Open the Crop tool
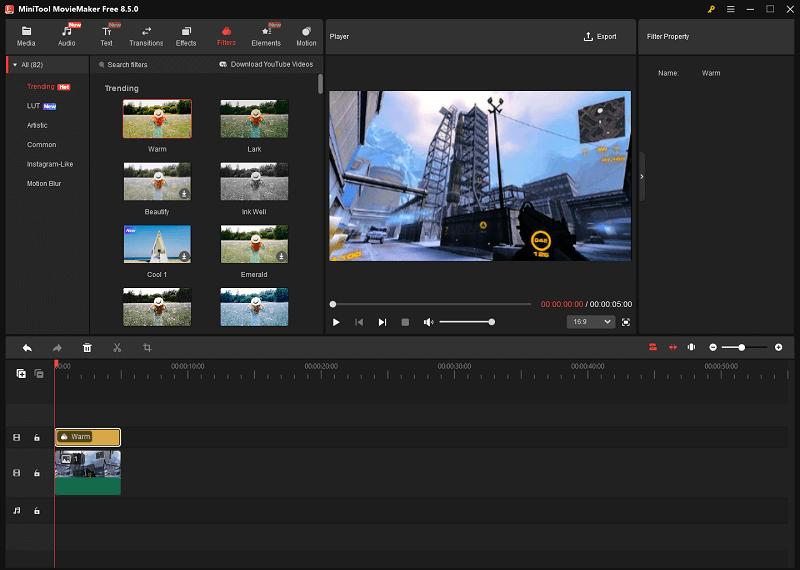The height and width of the screenshot is (570, 800). (x=147, y=348)
